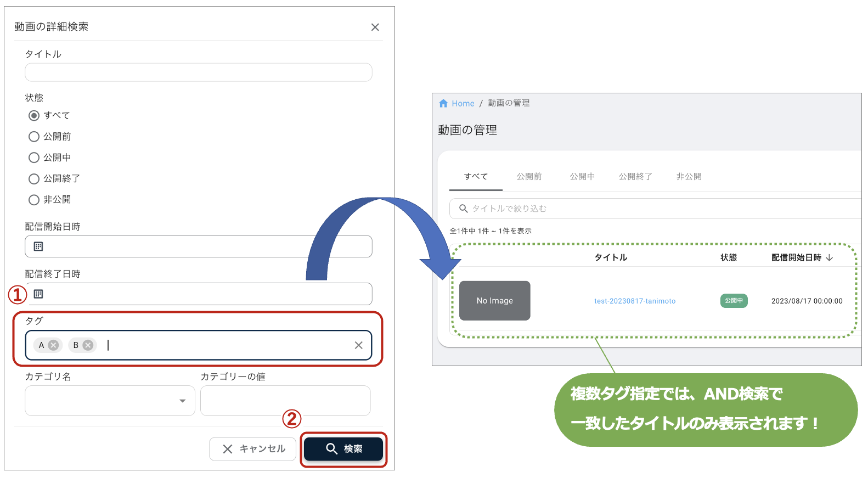
Task: Select the すべて radio button
Action: 34,115
